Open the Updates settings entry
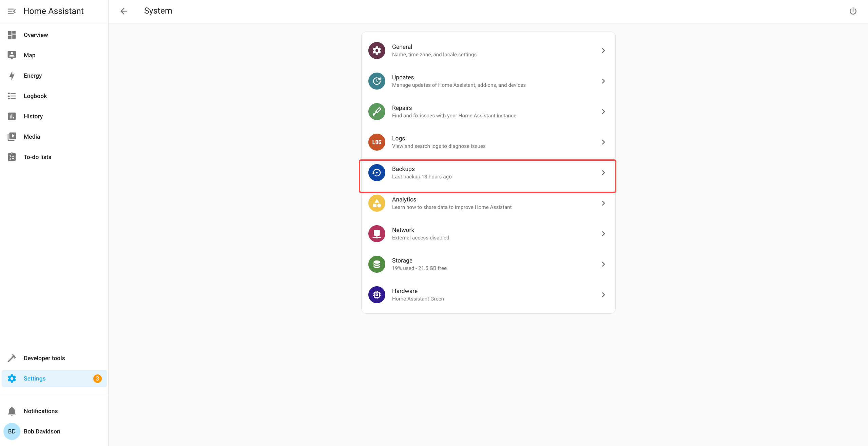Image resolution: width=868 pixels, height=446 pixels. [488, 81]
